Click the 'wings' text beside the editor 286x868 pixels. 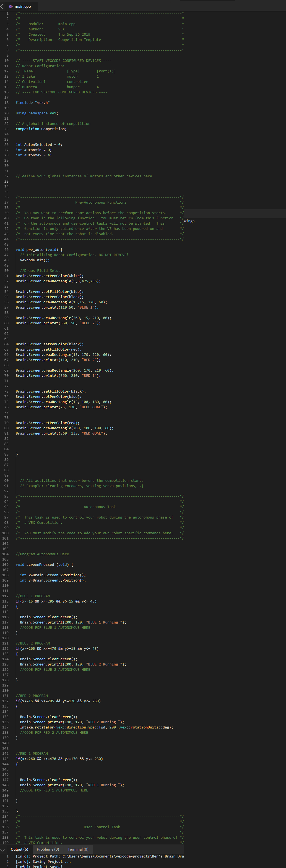(189, 221)
